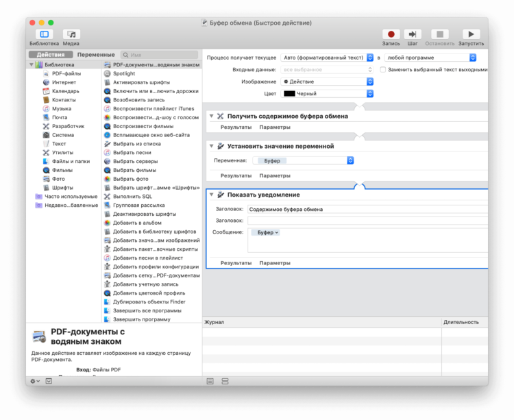Select Возобновить запись action
The width and height of the screenshot is (514, 420).
(138, 100)
